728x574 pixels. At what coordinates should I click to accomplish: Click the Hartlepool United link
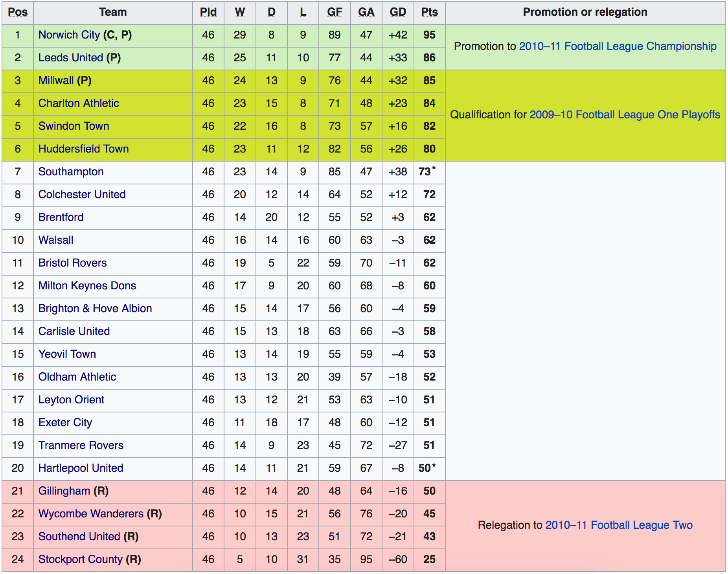coord(81,468)
